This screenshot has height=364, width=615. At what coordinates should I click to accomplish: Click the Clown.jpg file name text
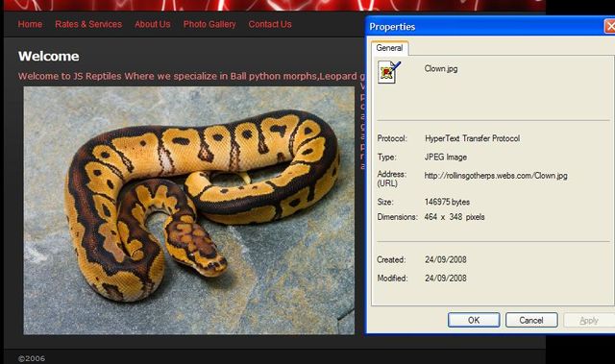tap(441, 68)
